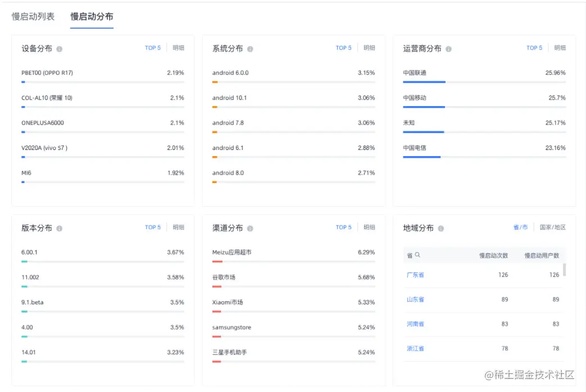Click the V2020A (vivo S7) row

(103, 151)
